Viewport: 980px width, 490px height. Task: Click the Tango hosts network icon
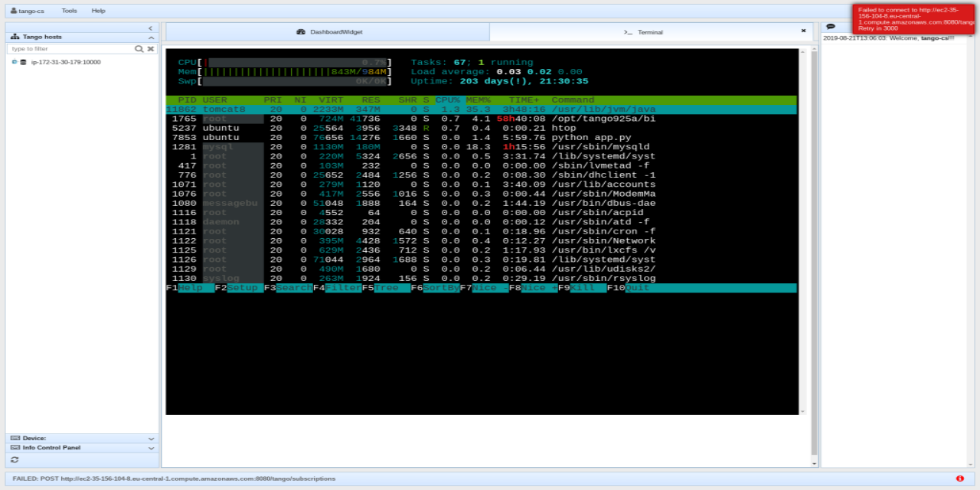pos(14,37)
